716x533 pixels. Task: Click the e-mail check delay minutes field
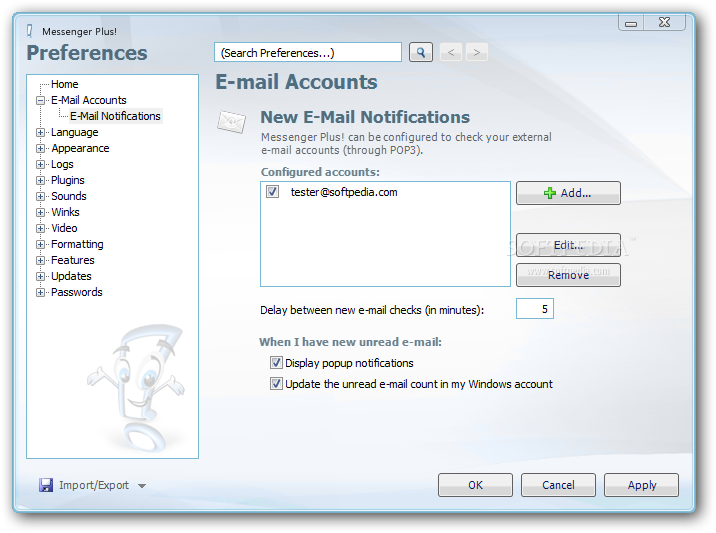(535, 309)
